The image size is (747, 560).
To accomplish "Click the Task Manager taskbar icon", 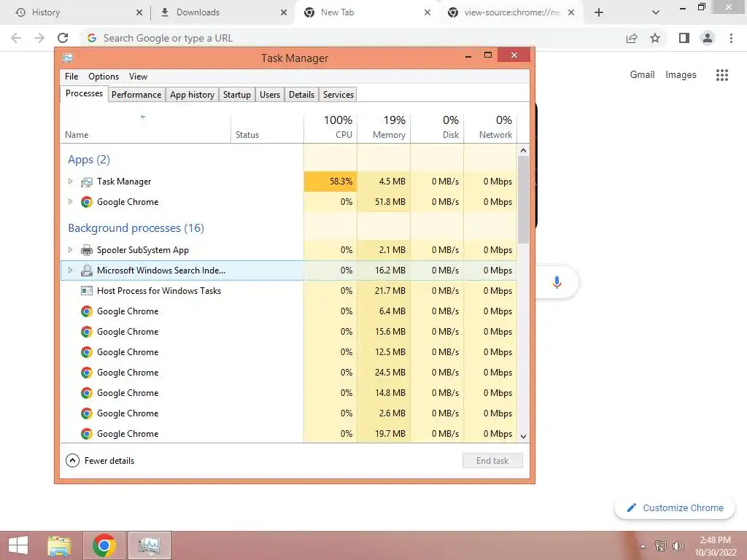I will pos(149,545).
